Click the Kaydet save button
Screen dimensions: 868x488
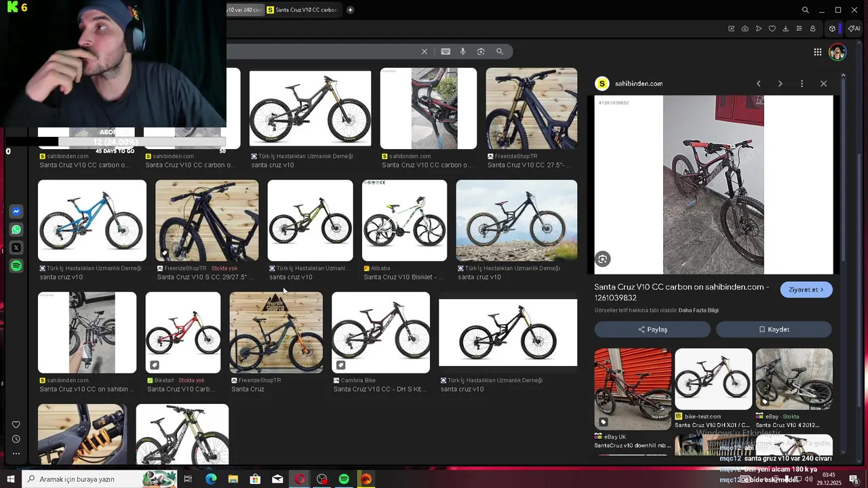coord(774,329)
